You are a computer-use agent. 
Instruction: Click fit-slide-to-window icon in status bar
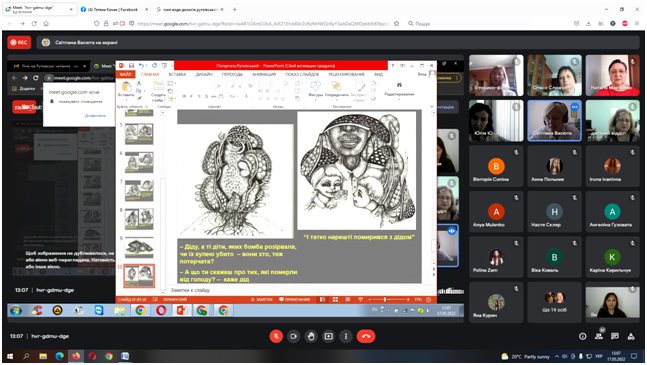click(428, 299)
